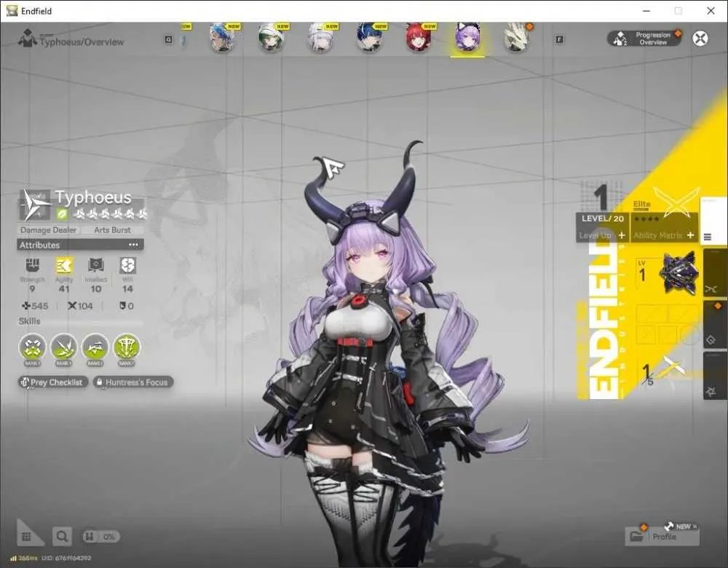Open the Profile folder button
Image resolution: width=728 pixels, height=568 pixels.
662,537
